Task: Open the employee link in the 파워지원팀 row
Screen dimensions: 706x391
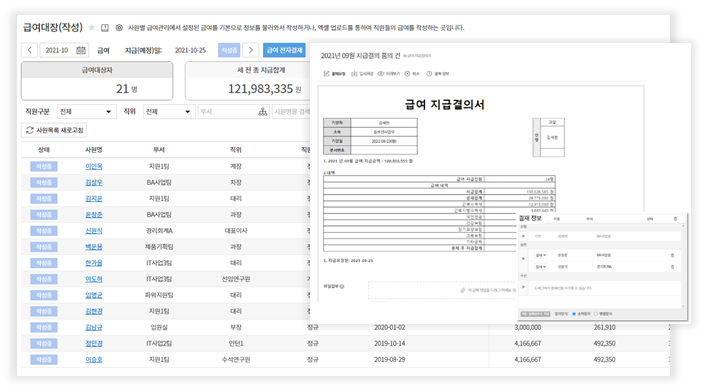Action: [x=94, y=295]
